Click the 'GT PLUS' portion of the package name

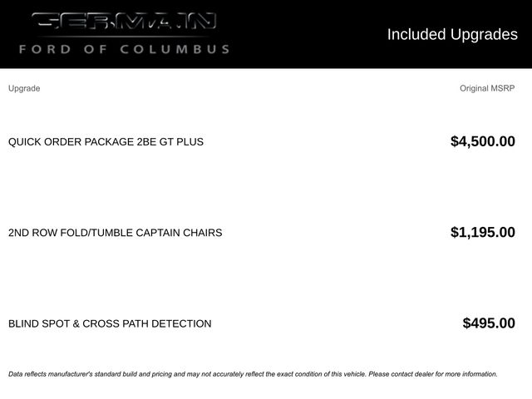(x=181, y=142)
